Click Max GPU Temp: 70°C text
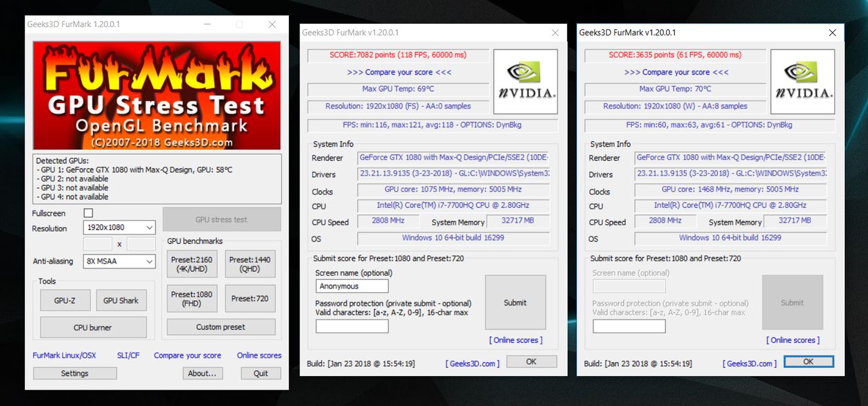 coord(676,89)
